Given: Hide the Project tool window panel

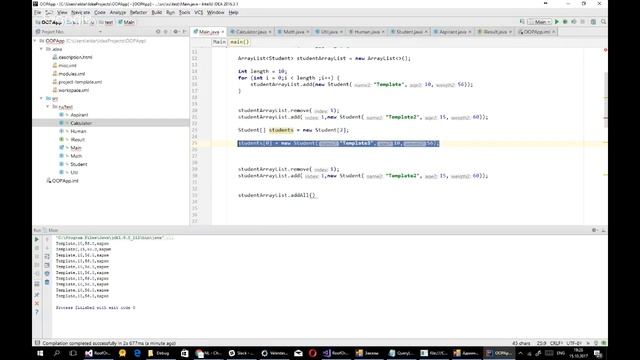Looking at the screenshot, I should click(184, 31).
